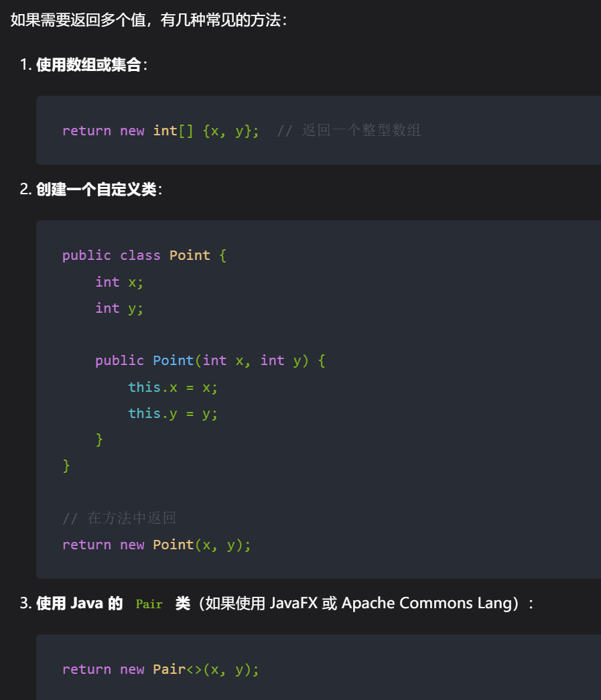Select heading 创建一个自定义类
601x700 pixels.
[x=96, y=190]
